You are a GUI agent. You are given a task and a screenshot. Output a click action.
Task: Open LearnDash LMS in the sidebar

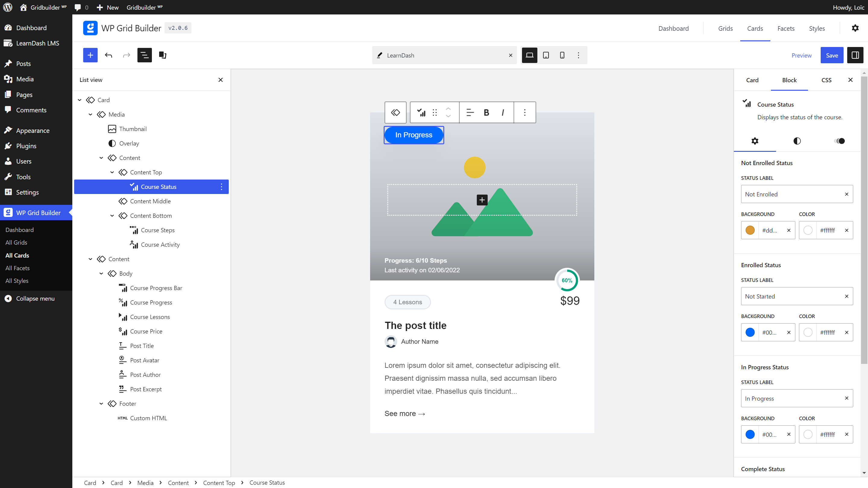37,43
